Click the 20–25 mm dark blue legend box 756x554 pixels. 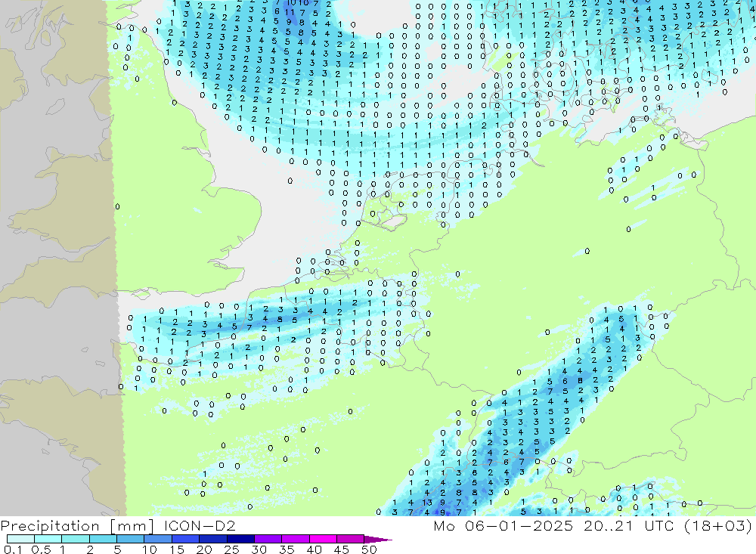212,539
